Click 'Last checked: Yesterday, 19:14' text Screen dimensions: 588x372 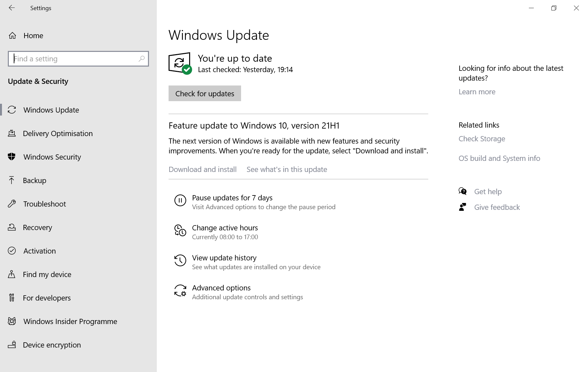[245, 70]
